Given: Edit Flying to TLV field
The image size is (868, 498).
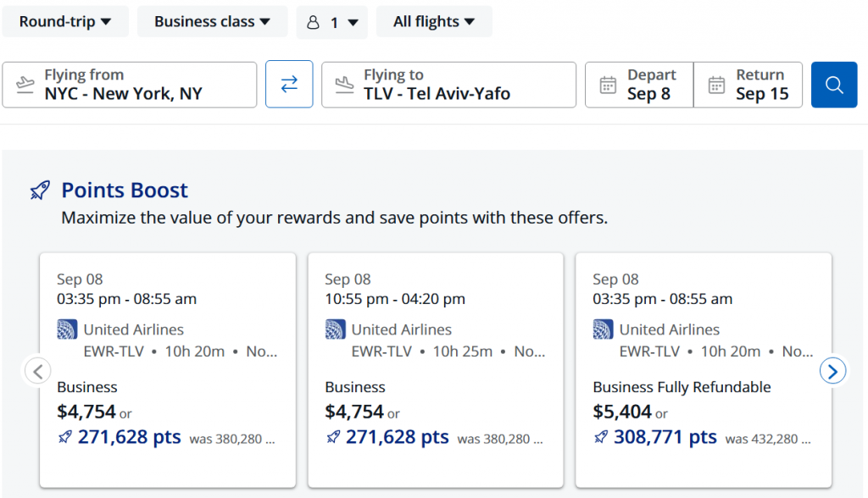Looking at the screenshot, I should coord(449,85).
